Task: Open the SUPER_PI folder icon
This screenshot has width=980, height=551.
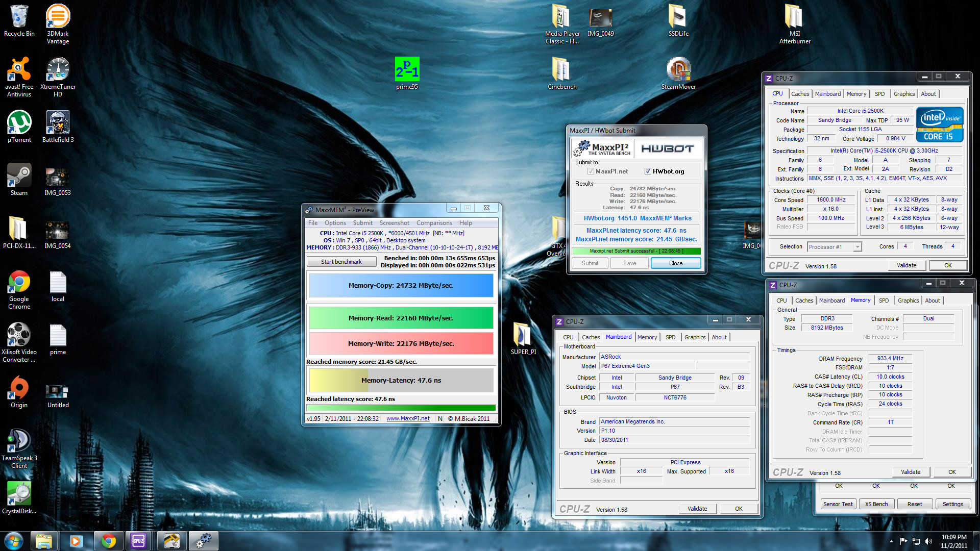Action: pos(523,338)
